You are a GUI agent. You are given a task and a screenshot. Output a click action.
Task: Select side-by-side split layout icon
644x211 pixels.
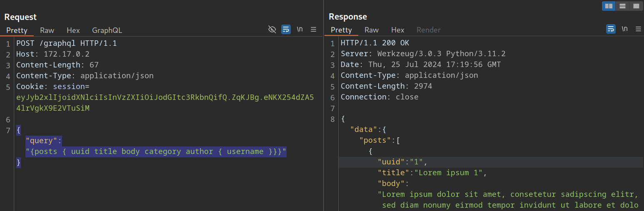tap(609, 6)
